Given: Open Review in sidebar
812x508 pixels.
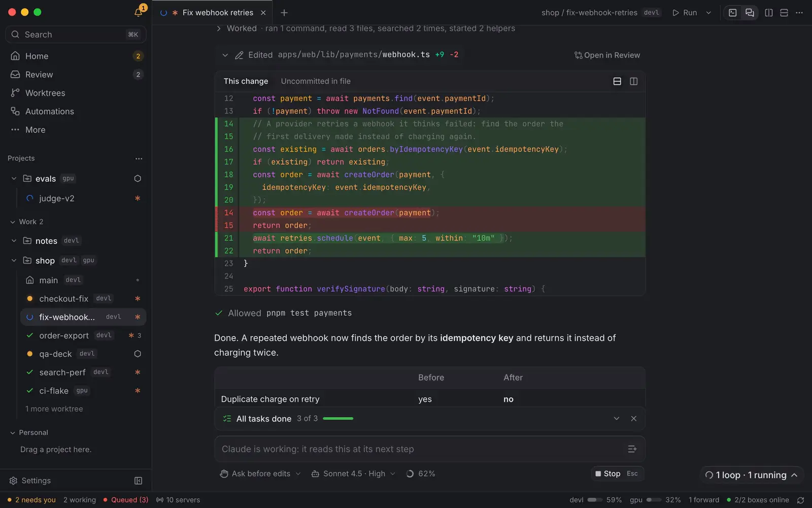Looking at the screenshot, I should pos(76,75).
